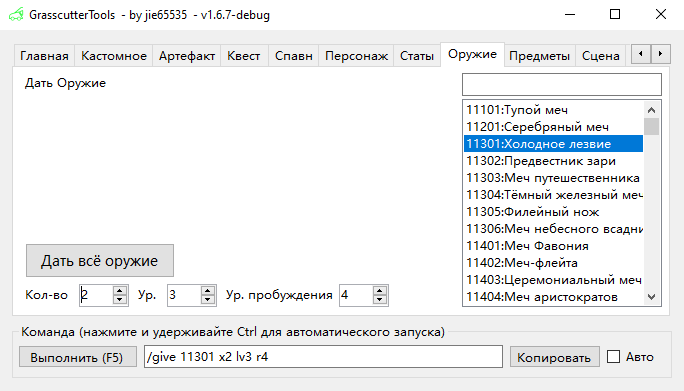684x391 pixels.
Task: Select 11304:Тёмный железный меч item
Action: pos(554,195)
